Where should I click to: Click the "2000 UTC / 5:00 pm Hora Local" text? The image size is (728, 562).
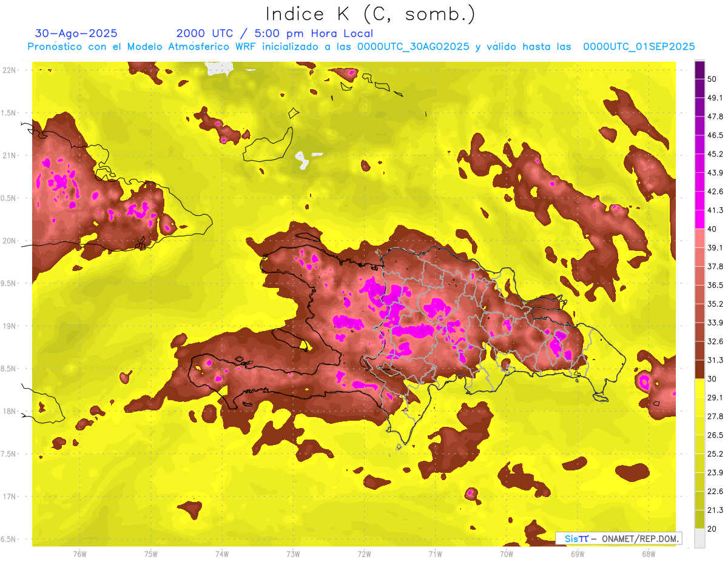[x=274, y=33]
